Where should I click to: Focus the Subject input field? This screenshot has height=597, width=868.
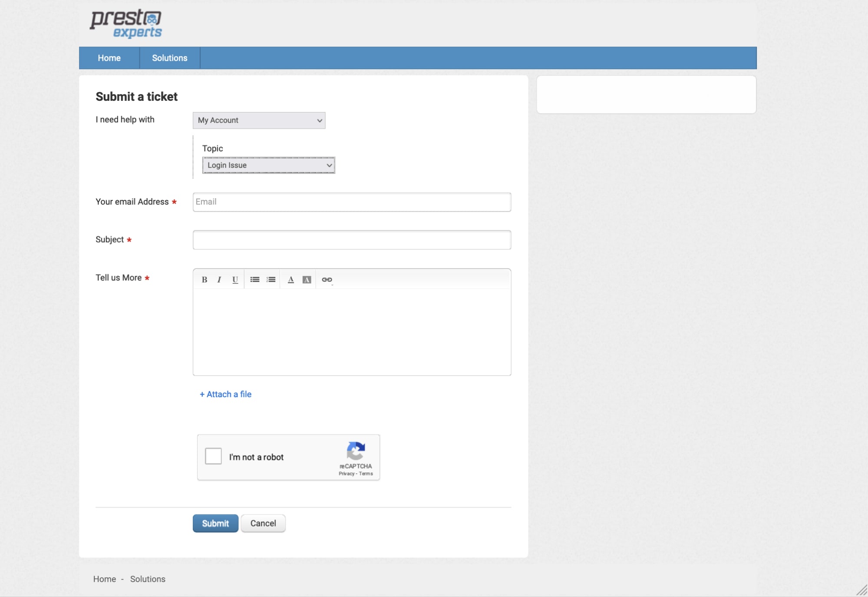(x=352, y=240)
